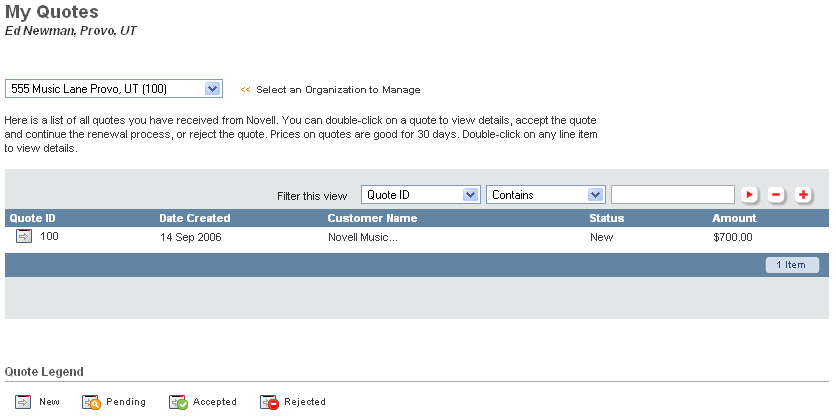The image size is (836, 419).
Task: Open the Contains filter condition dropdown
Action: 545,195
